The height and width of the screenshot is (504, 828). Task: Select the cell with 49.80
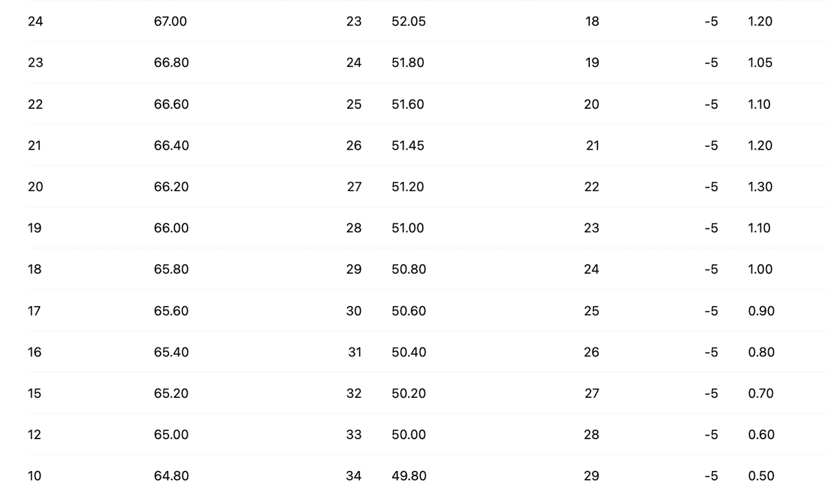click(x=408, y=476)
